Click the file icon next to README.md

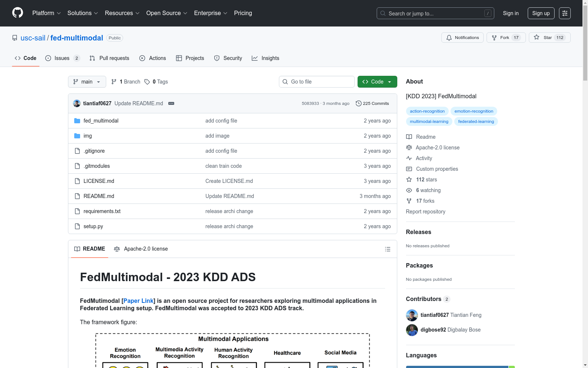pyautogui.click(x=77, y=196)
